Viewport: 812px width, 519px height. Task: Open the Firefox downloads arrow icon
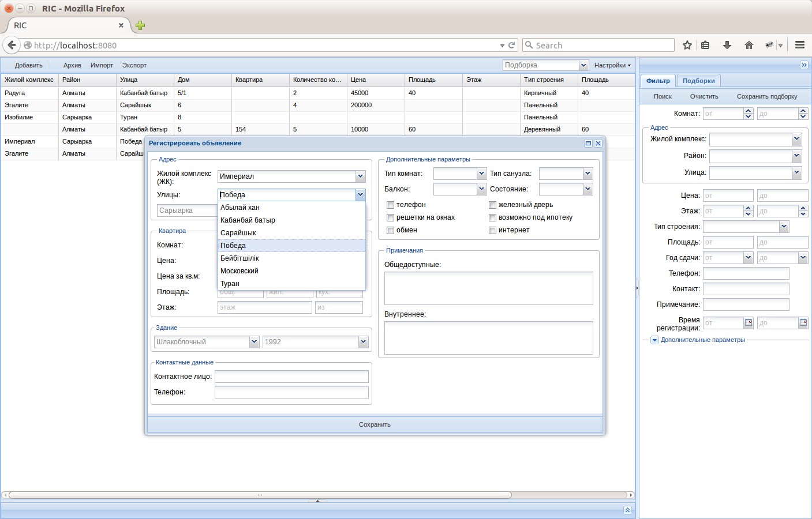click(727, 45)
